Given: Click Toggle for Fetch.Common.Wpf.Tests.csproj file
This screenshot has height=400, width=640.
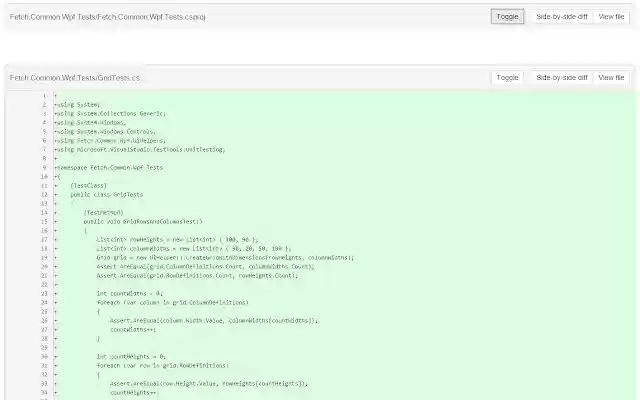Looking at the screenshot, I should point(507,17).
